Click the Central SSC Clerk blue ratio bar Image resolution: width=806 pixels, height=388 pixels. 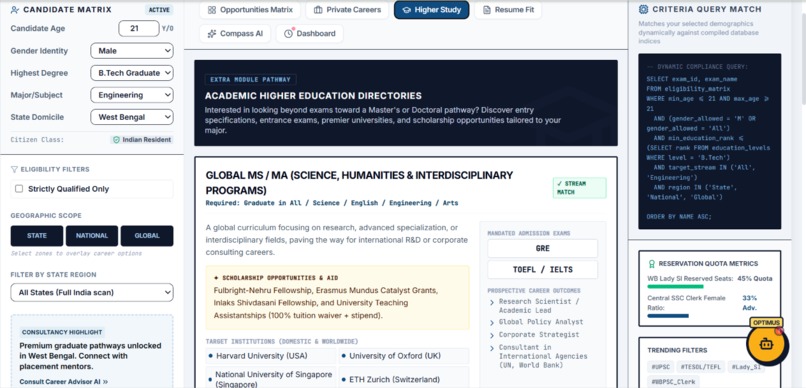click(668, 316)
